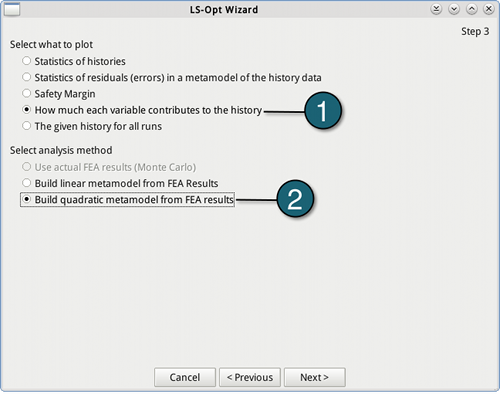Go back with the Previous button

click(250, 377)
